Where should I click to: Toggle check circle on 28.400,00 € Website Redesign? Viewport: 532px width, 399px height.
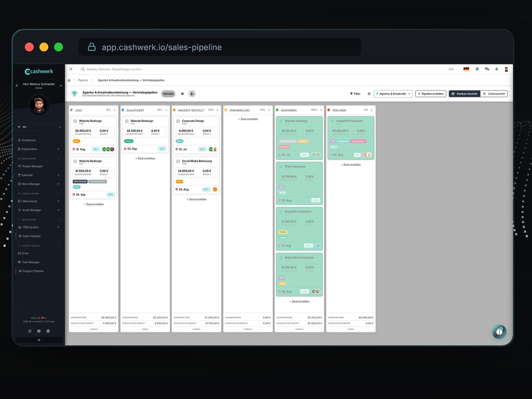click(x=75, y=121)
